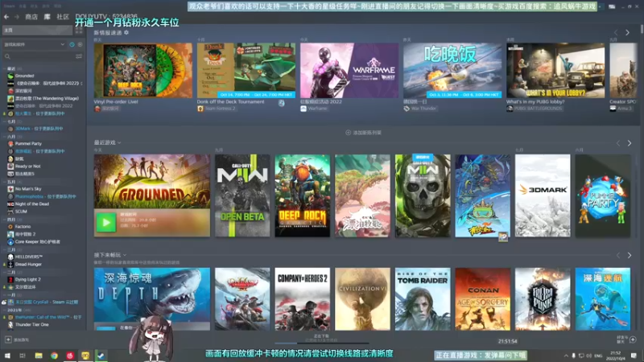Move the What's New shelf to next
644x362 pixels.
coord(627,32)
